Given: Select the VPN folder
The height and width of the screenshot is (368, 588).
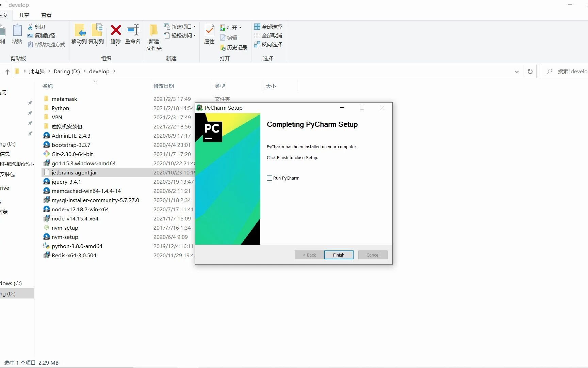Looking at the screenshot, I should 57,117.
